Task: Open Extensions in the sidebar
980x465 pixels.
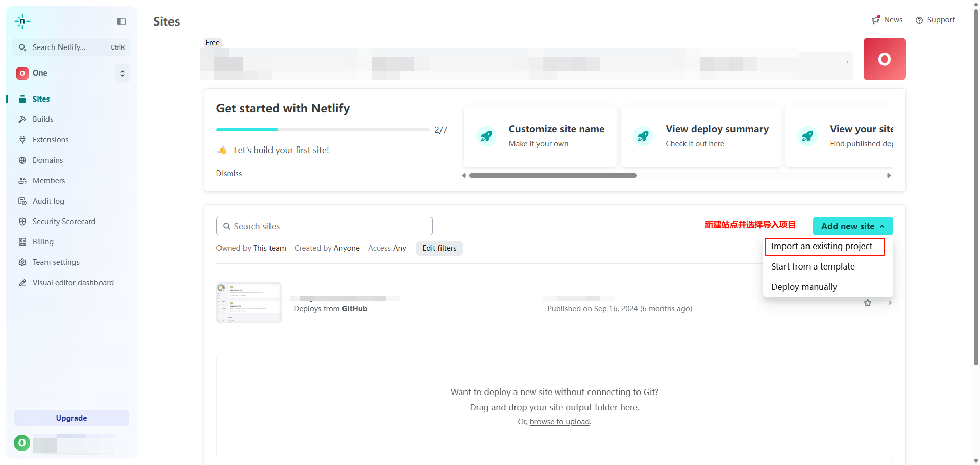Action: tap(51, 140)
